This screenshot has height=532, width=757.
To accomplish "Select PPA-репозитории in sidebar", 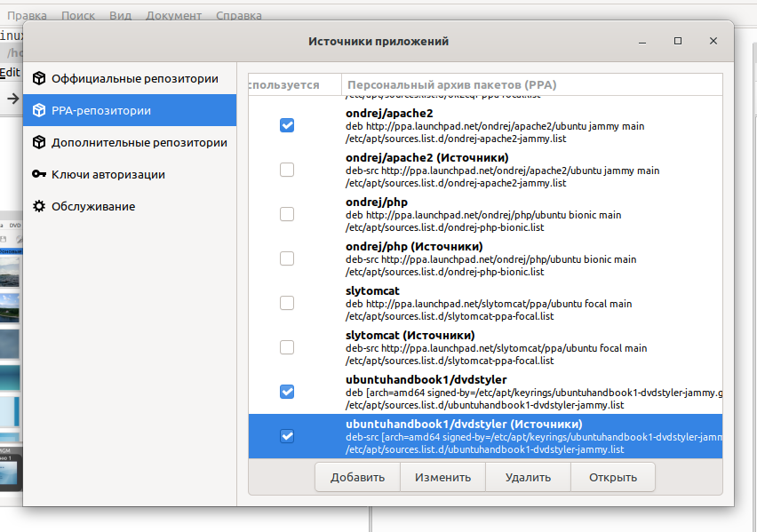I will pos(130,110).
